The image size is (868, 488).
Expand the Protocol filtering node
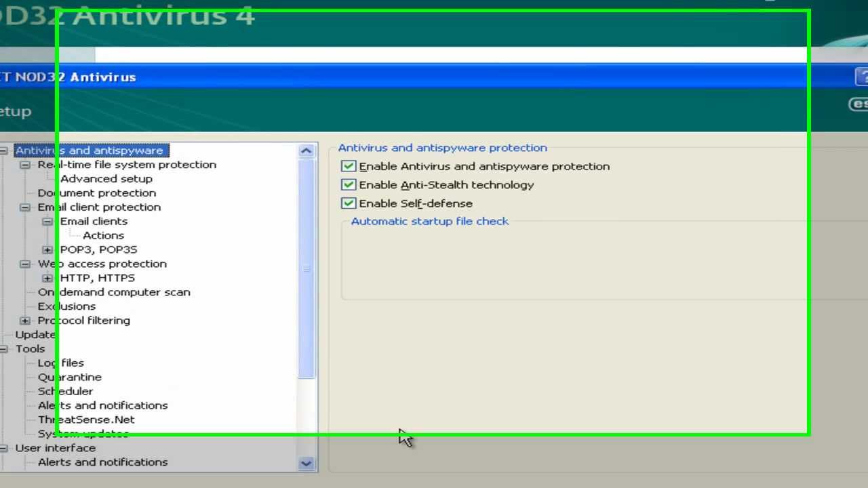click(x=25, y=321)
